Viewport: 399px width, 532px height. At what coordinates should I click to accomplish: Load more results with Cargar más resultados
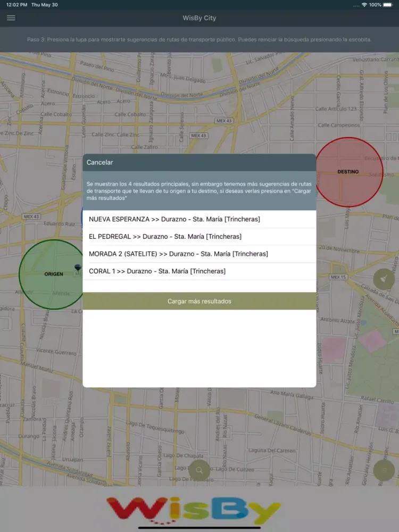(x=199, y=301)
